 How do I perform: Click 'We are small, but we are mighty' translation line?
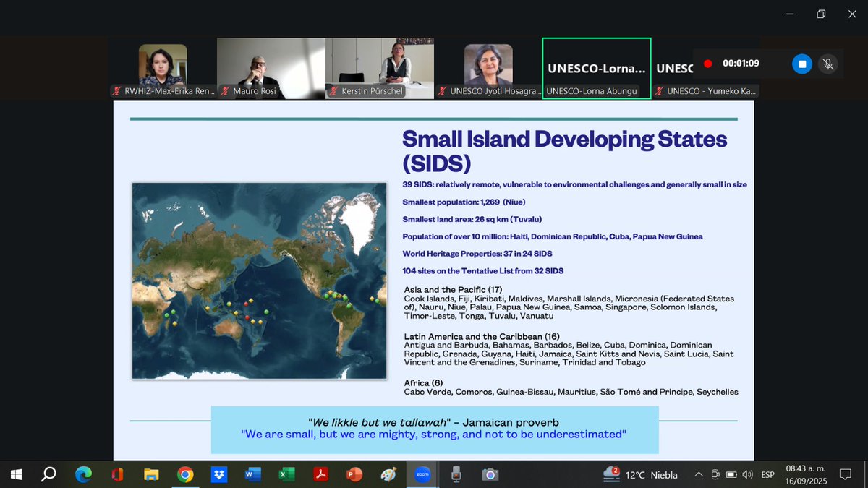[433, 435]
